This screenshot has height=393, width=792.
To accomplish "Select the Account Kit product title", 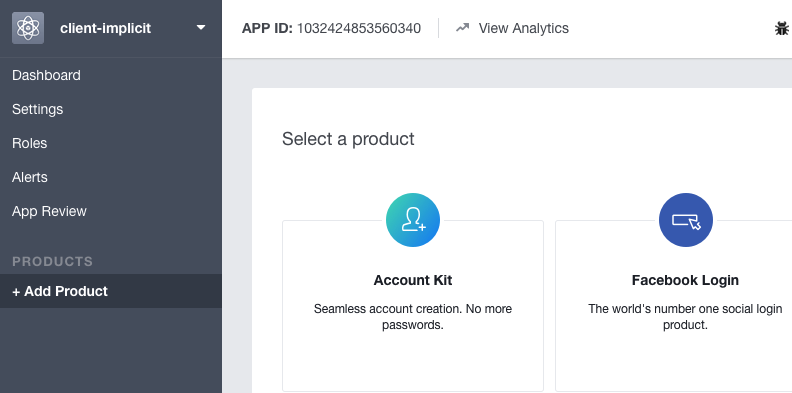I will pyautogui.click(x=413, y=280).
